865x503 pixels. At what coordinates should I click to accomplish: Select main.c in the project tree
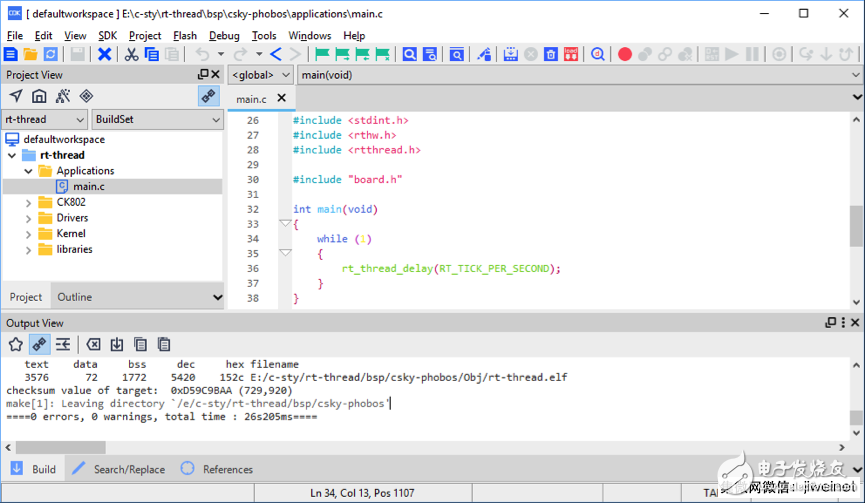point(88,186)
